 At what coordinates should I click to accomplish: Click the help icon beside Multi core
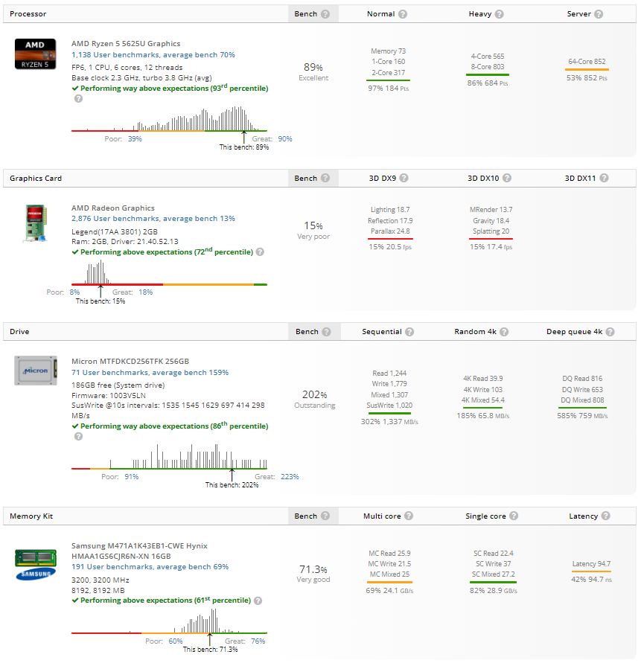coord(408,516)
